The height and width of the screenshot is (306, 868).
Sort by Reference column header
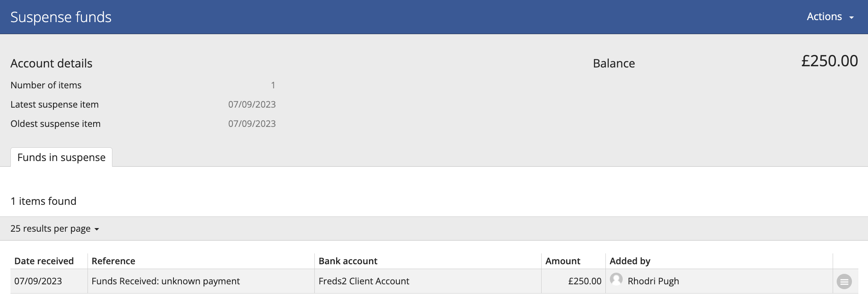coord(113,261)
